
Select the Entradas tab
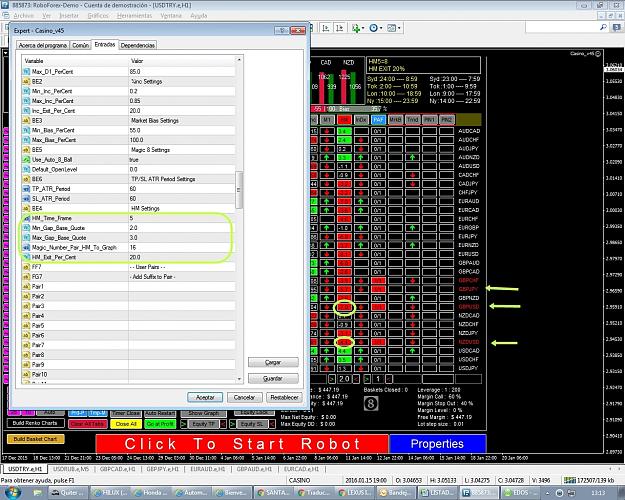tap(105, 44)
